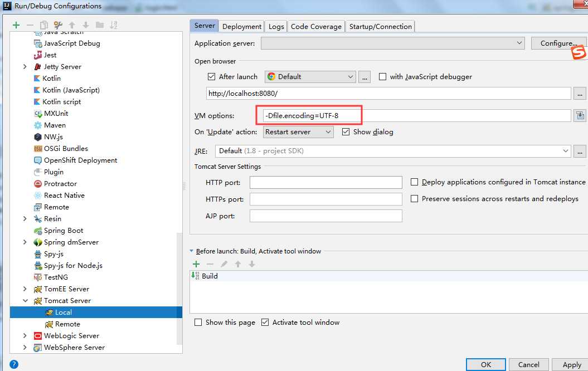Click browse button beside browser dropdown

tap(365, 77)
